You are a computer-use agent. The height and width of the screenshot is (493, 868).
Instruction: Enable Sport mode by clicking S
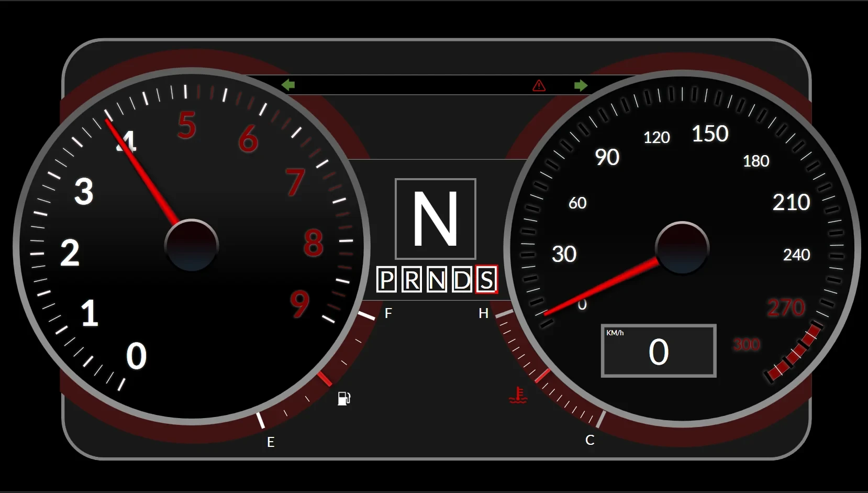487,280
